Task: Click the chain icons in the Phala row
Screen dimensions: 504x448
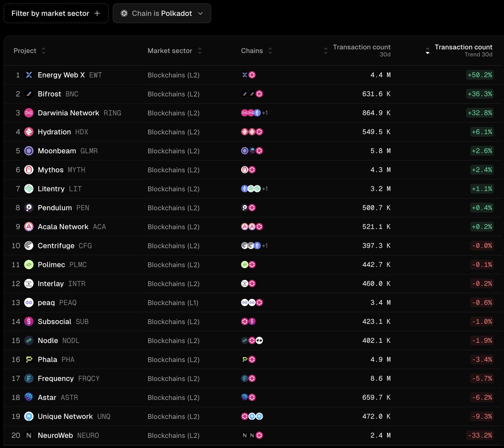Action: pos(248,359)
